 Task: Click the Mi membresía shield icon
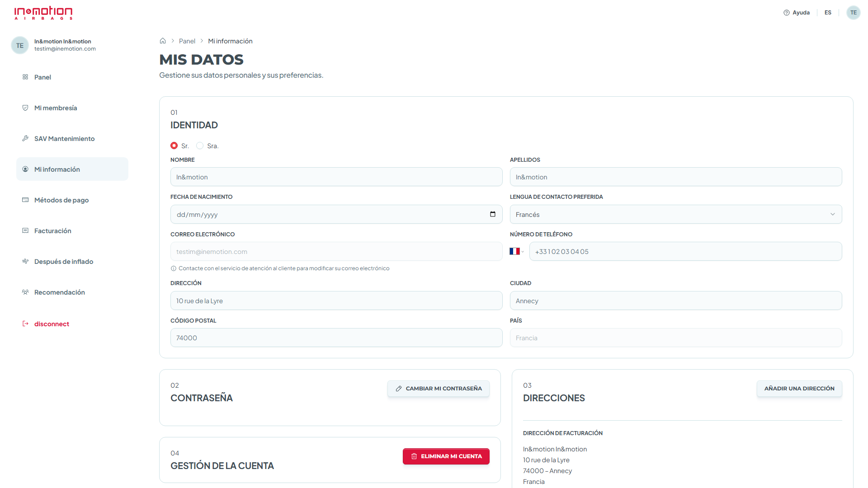click(25, 108)
